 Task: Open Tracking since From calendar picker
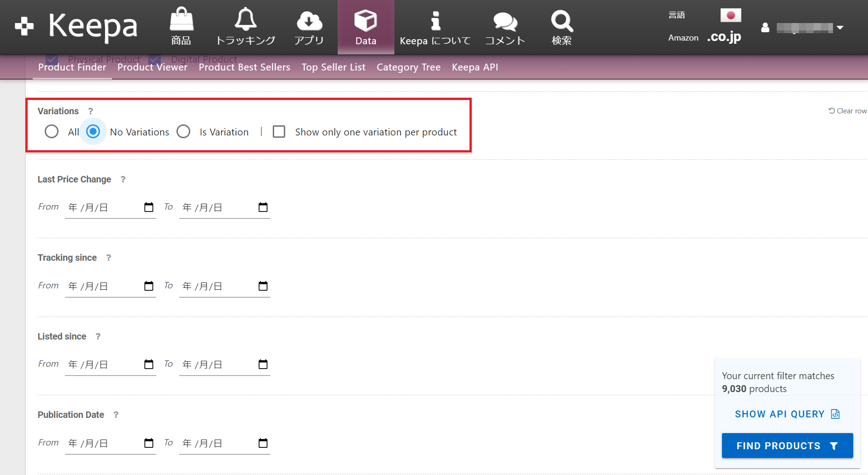pos(149,286)
